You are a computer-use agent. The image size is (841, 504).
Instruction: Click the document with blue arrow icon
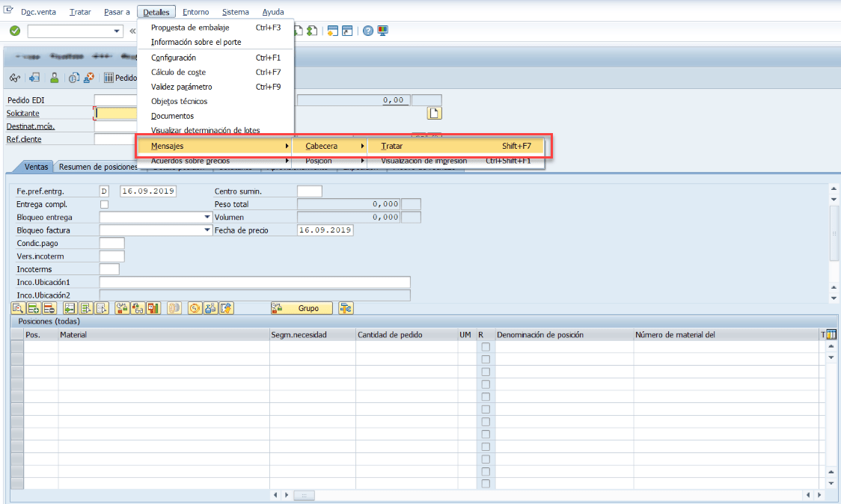pyautogui.click(x=34, y=78)
